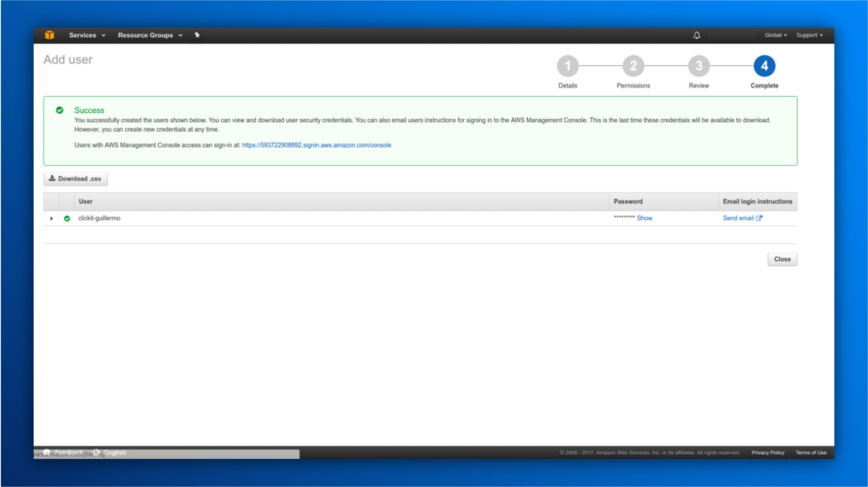
Task: Click the AWS cube logo icon
Action: pos(50,35)
